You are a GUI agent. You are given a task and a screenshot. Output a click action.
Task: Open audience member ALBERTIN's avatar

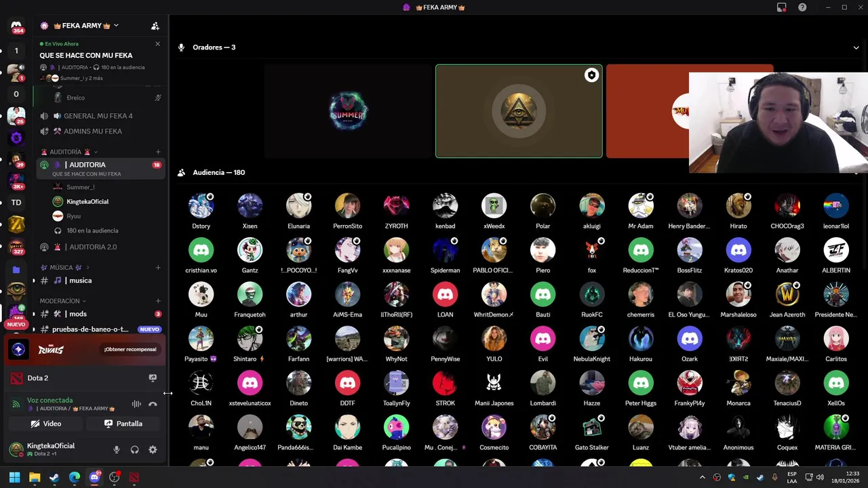pos(836,250)
